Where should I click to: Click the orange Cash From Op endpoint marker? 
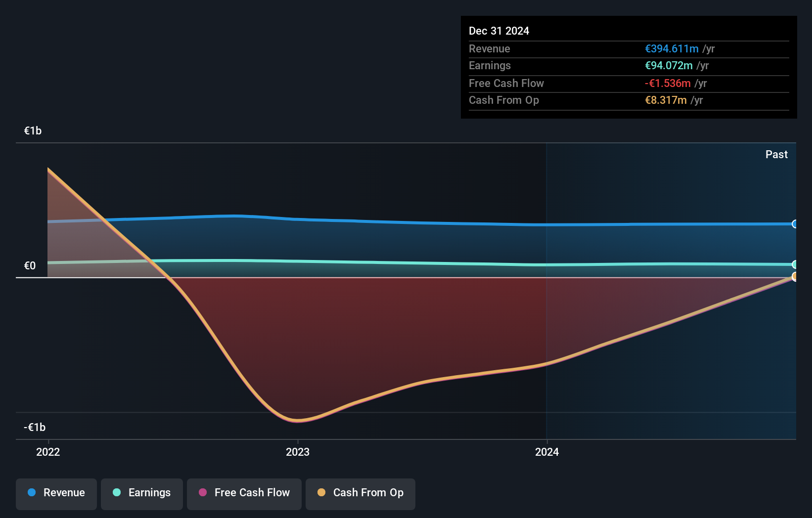(795, 276)
